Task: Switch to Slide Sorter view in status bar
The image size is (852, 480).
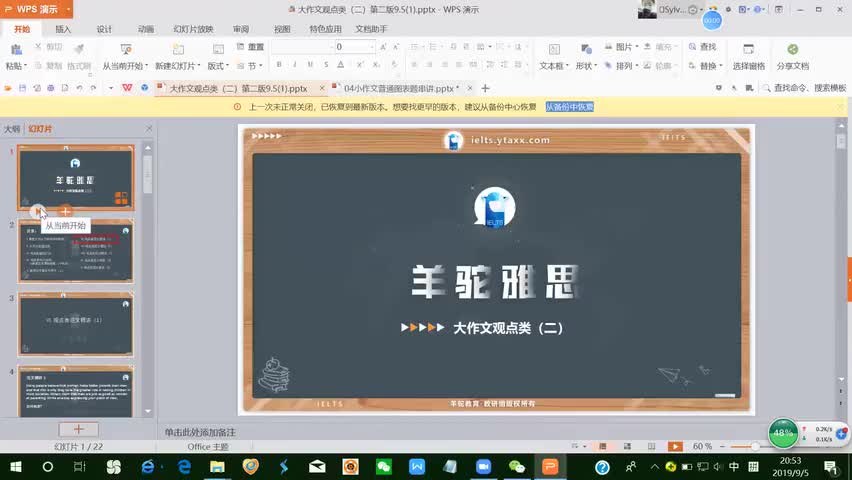Action: [x=627, y=446]
